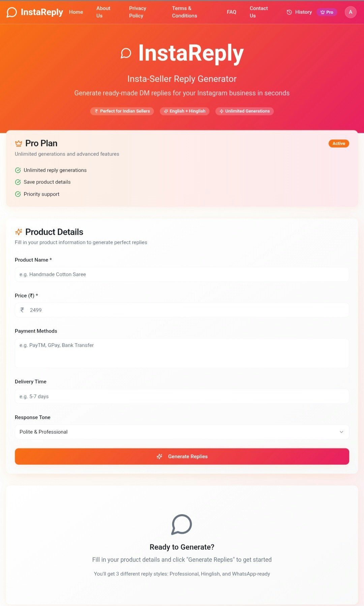
Task: Click the crown icon on the Pro badge
Action: coord(321,12)
